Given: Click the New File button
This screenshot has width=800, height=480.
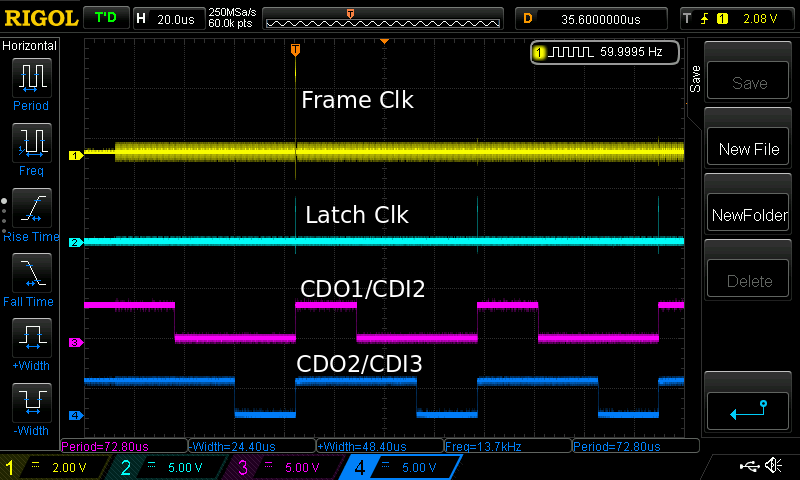Looking at the screenshot, I should tap(747, 146).
